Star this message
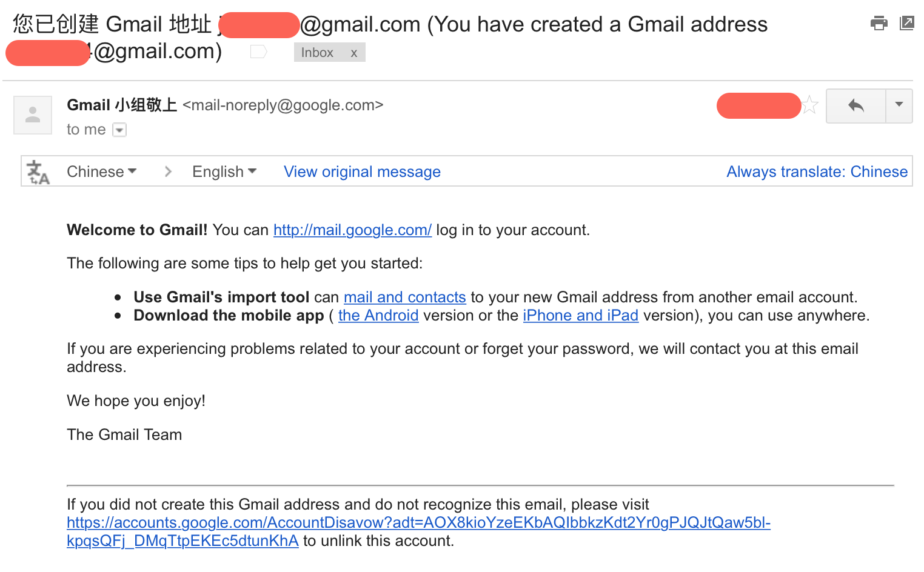Screen dimensions: 924x572 [810, 106]
